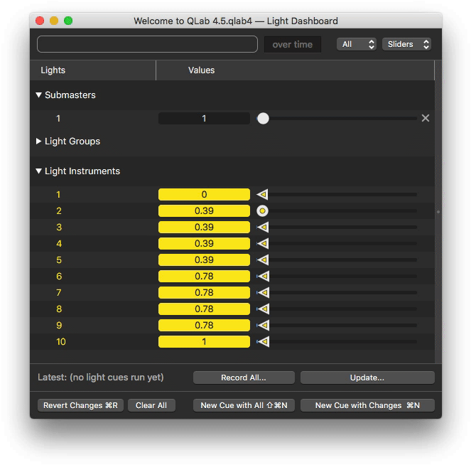Minimize the Light Dashboard window
The height and width of the screenshot is (465, 476).
click(x=54, y=21)
